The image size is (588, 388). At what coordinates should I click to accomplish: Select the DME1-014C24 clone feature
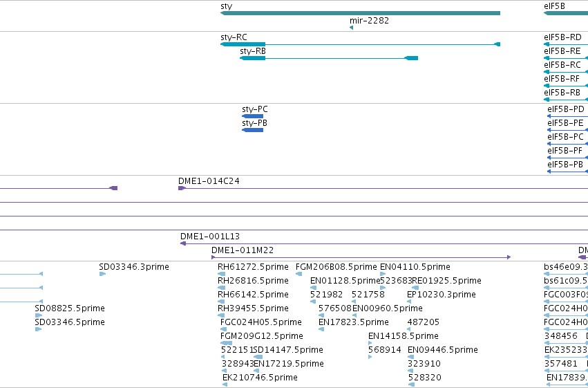383,188
